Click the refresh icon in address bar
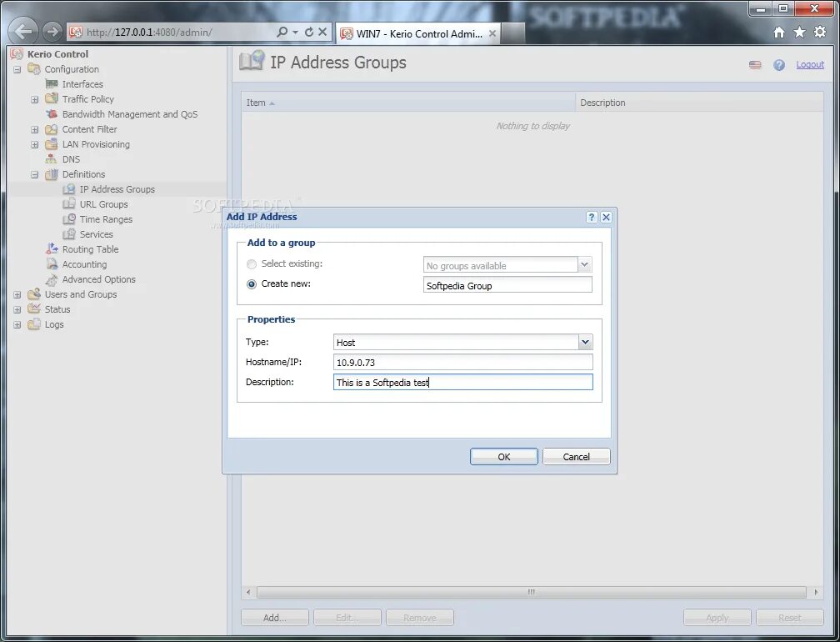The image size is (840, 642). click(x=309, y=33)
